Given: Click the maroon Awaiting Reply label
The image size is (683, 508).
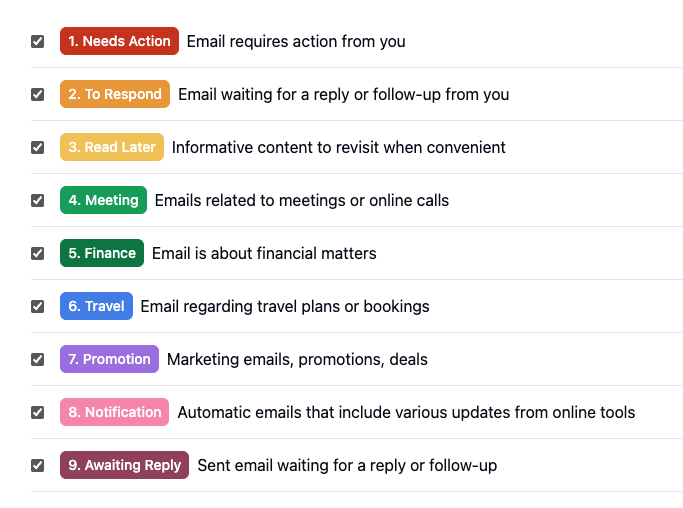Looking at the screenshot, I should point(125,465).
